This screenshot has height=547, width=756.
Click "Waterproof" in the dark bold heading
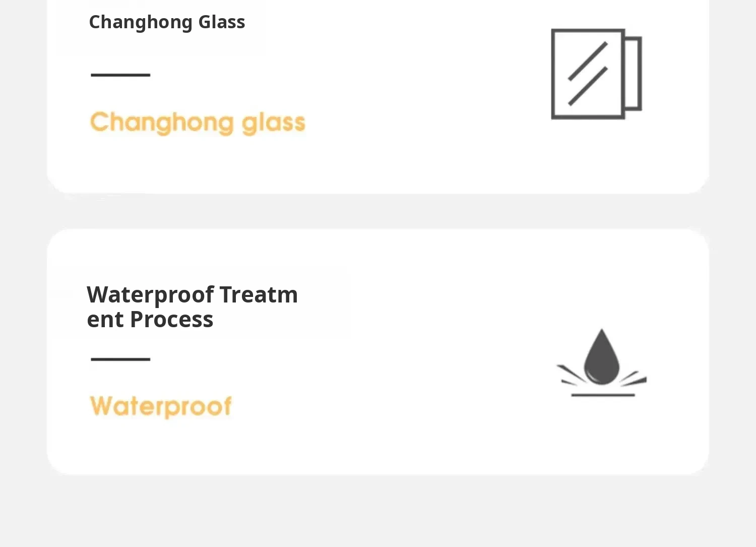point(151,294)
